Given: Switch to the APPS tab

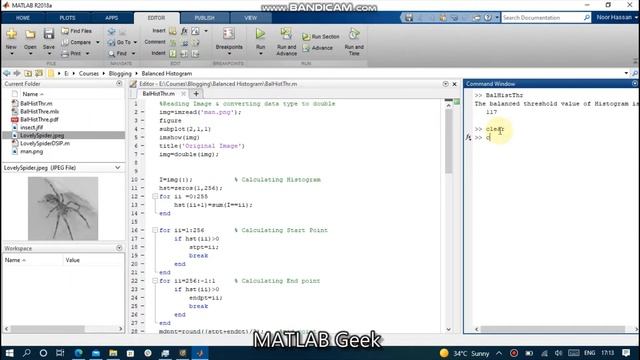Looking at the screenshot, I should [x=111, y=18].
